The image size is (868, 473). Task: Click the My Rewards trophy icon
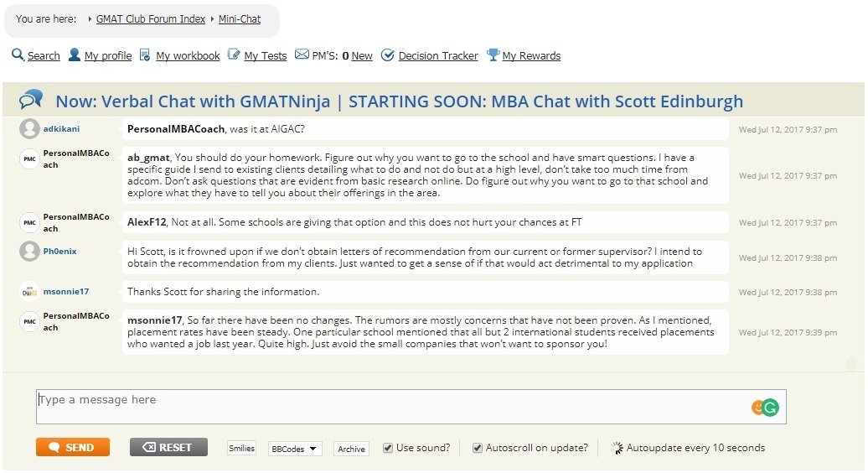493,55
